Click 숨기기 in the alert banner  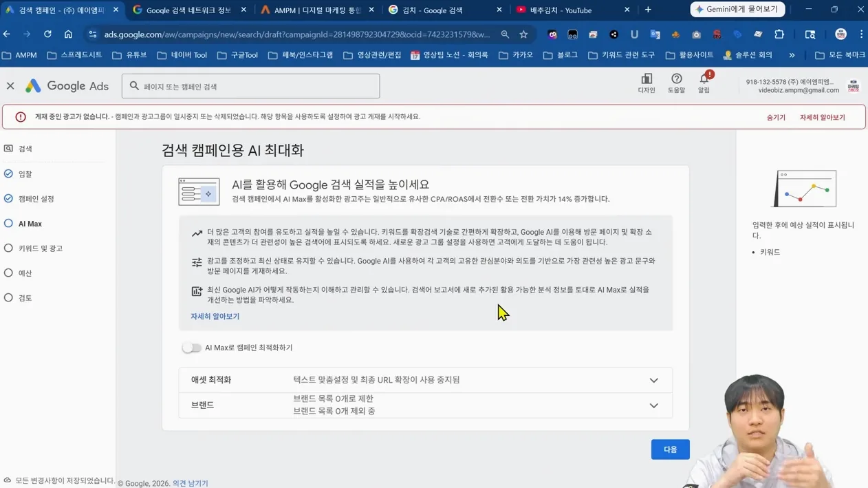(x=776, y=118)
